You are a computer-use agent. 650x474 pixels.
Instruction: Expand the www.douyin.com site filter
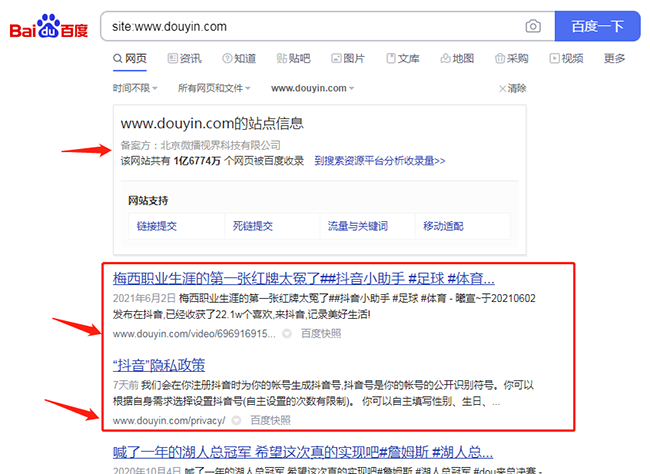click(x=313, y=88)
